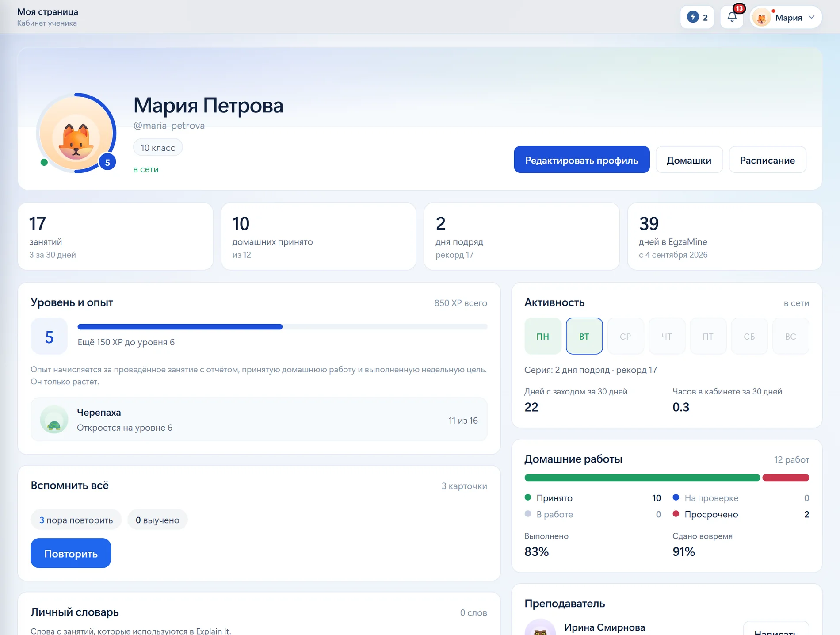
Task: Click the 0 выучено chip
Action: point(157,520)
